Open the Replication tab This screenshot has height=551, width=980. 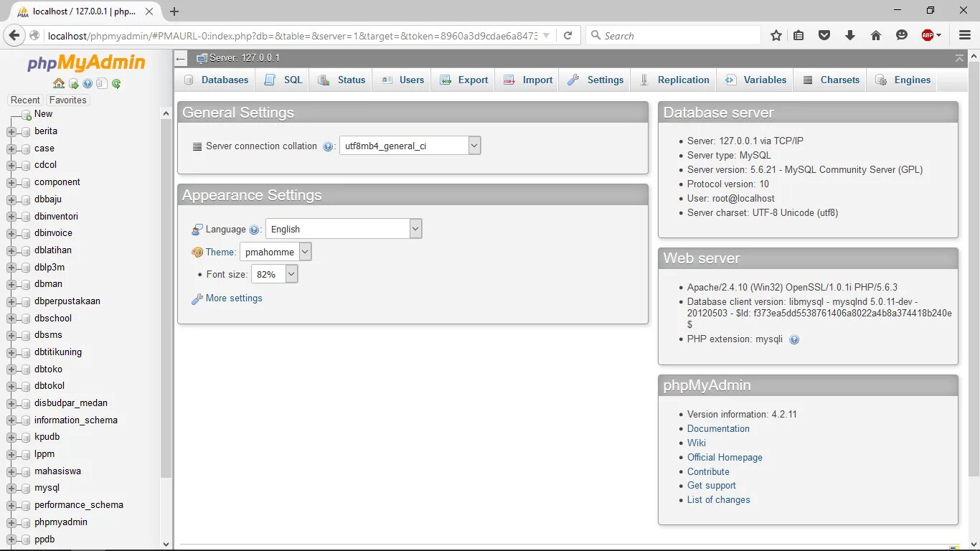[x=674, y=80]
